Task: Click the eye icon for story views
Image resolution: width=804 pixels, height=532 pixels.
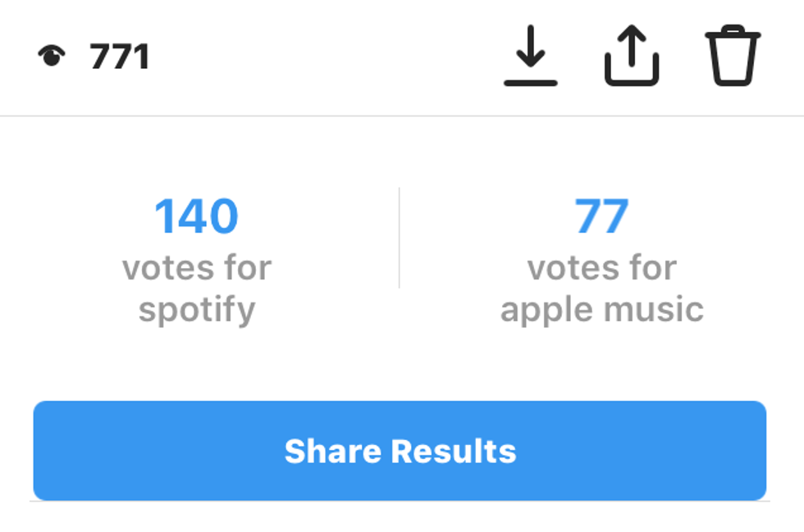Action: tap(51, 57)
